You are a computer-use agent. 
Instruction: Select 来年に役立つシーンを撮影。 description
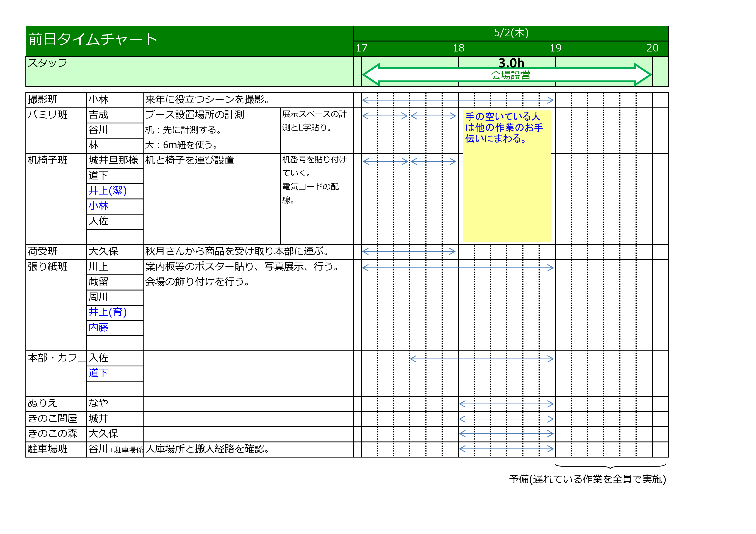click(x=208, y=99)
